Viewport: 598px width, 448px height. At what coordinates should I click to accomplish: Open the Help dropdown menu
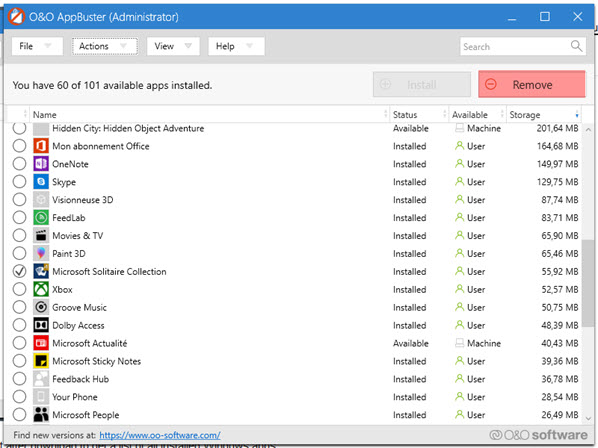pyautogui.click(x=236, y=46)
